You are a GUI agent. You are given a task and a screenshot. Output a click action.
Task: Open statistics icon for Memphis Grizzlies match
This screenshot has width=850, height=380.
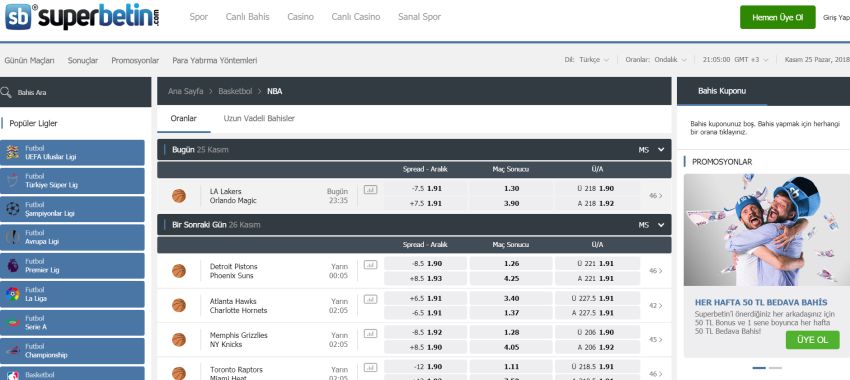[370, 333]
